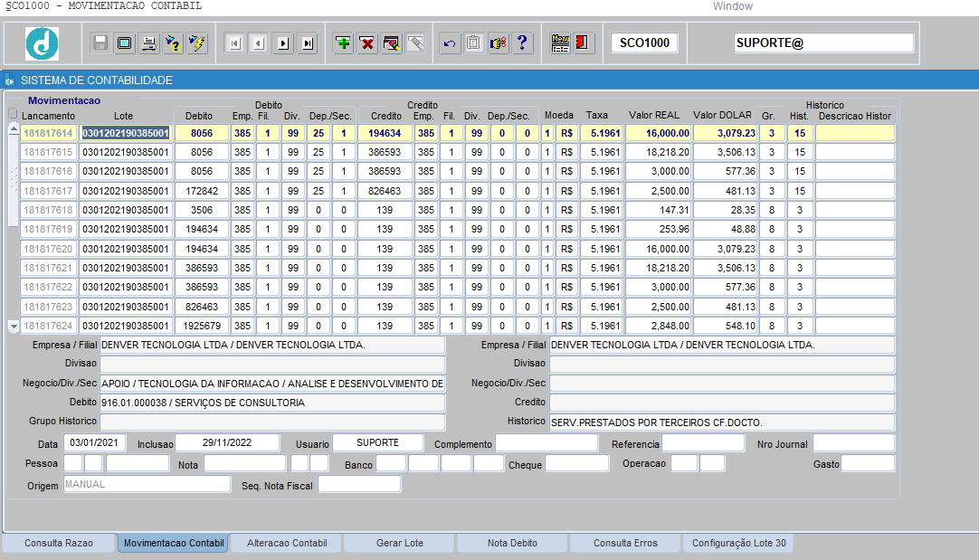This screenshot has width=979, height=560.
Task: Click the Usuario field showing SUPORTE
Action: pyautogui.click(x=377, y=442)
